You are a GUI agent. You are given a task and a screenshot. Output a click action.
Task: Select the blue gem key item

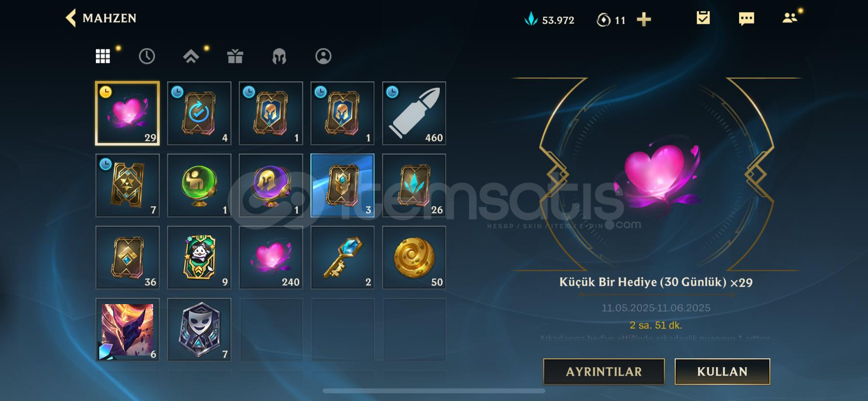342,258
